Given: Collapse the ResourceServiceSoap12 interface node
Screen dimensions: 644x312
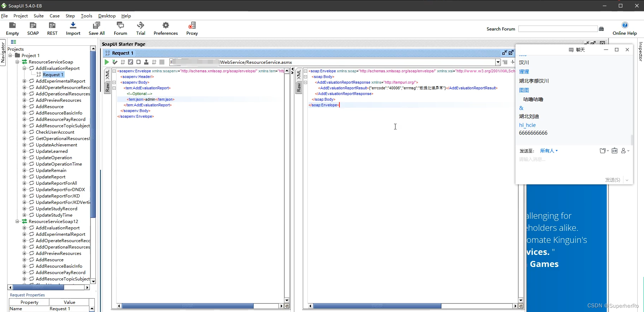Looking at the screenshot, I should tap(17, 221).
